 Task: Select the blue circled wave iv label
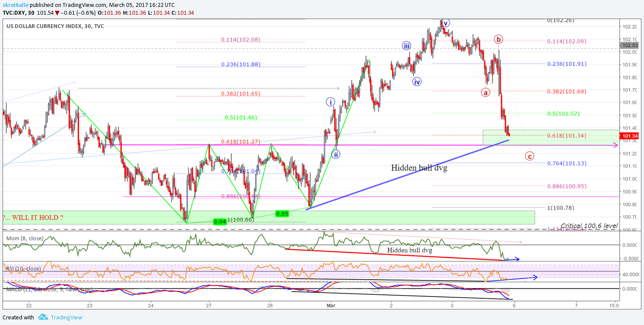pyautogui.click(x=417, y=81)
